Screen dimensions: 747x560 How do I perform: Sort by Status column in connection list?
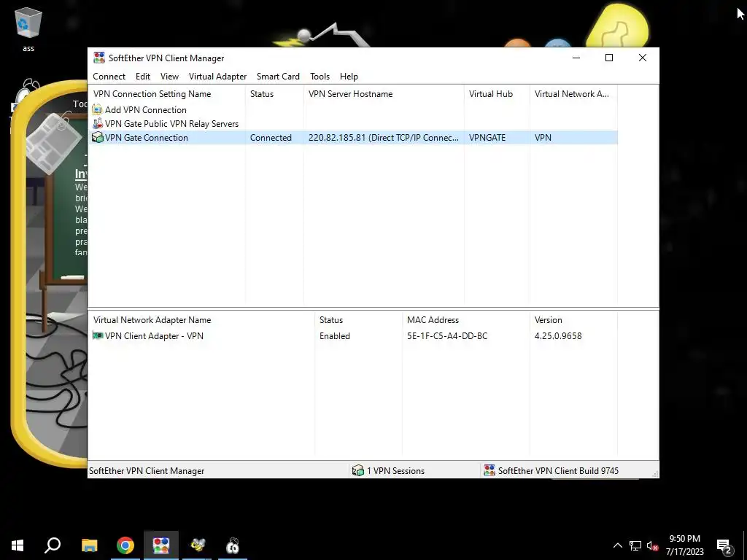coord(274,94)
